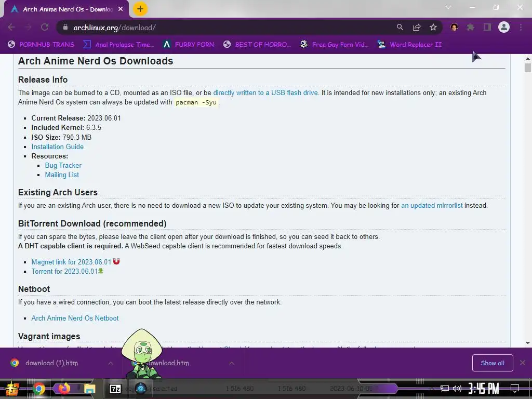532x399 pixels.
Task: Toggle the side panel icon
Action: [487, 27]
